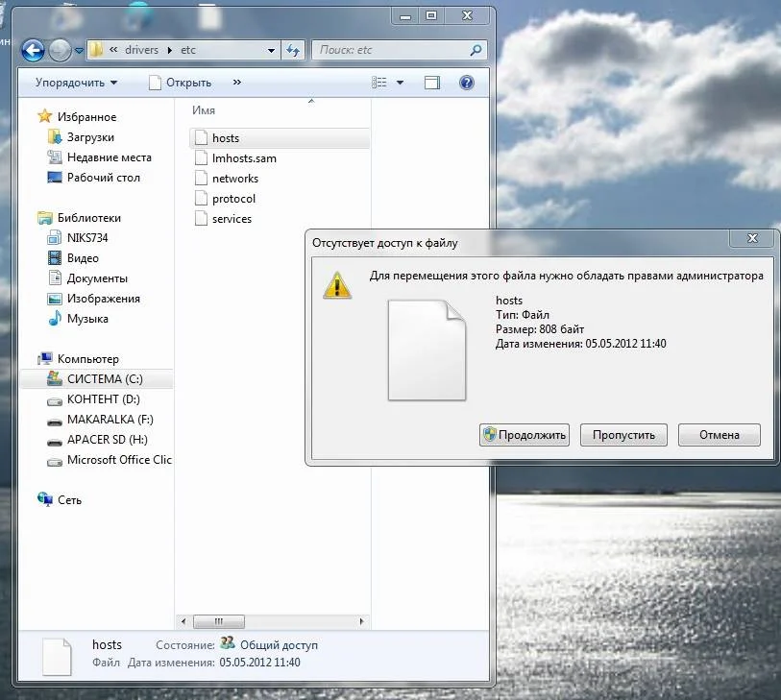Toggle the preview pane icon
The height and width of the screenshot is (700, 781).
(x=432, y=83)
